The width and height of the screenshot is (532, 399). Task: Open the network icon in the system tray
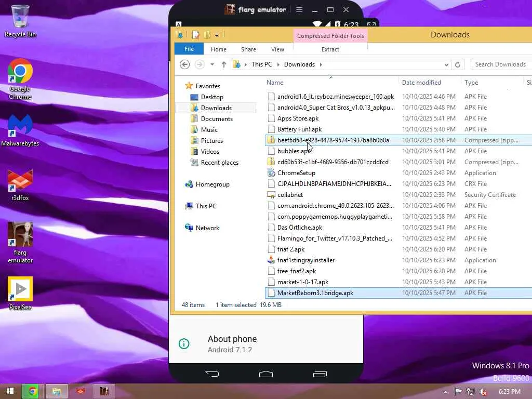click(470, 392)
